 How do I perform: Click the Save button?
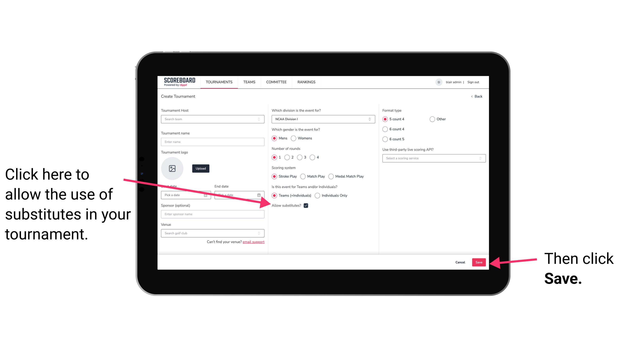coord(479,262)
